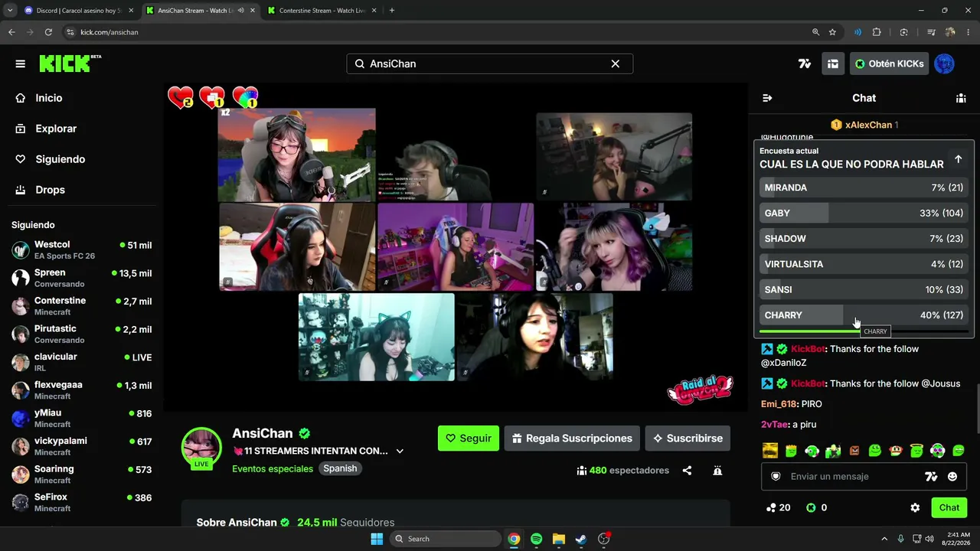Image resolution: width=980 pixels, height=551 pixels.
Task: Open the Chrome three-dot menu
Action: 969,32
